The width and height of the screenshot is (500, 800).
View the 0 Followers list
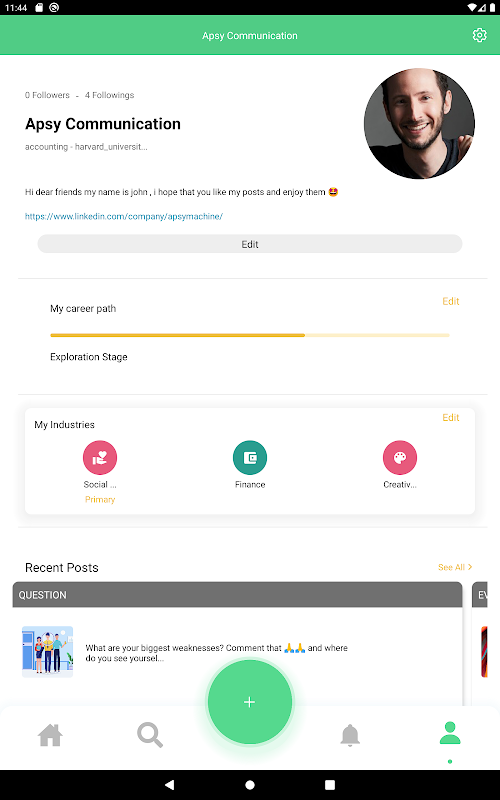point(47,95)
